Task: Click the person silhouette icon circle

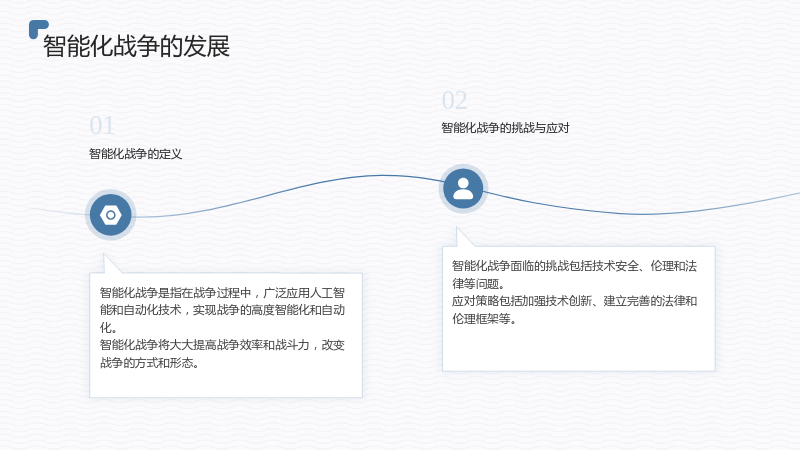Action: point(463,189)
